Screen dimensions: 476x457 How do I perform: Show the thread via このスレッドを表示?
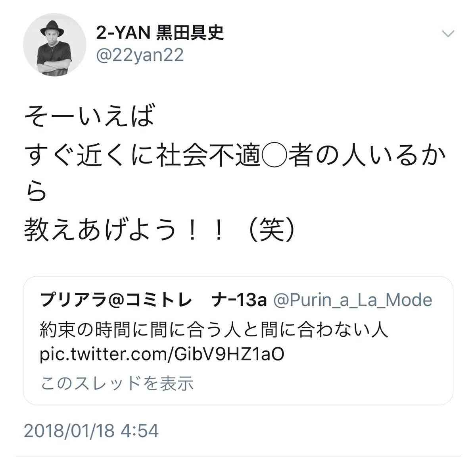pos(117,384)
